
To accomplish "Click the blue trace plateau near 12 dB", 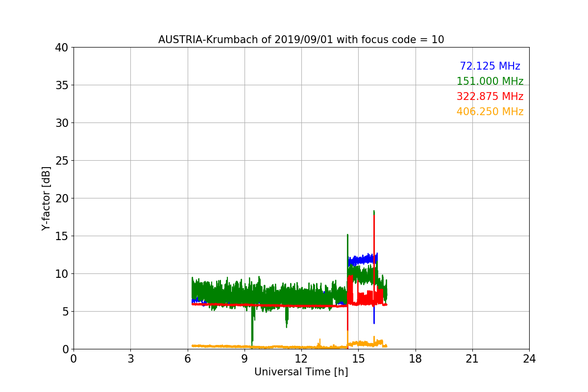I will tap(363, 259).
